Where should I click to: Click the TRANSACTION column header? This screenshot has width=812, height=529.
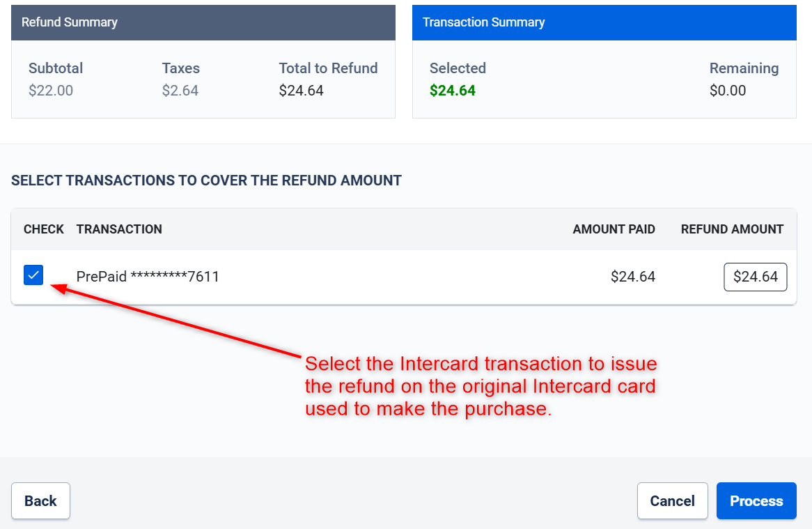click(119, 229)
